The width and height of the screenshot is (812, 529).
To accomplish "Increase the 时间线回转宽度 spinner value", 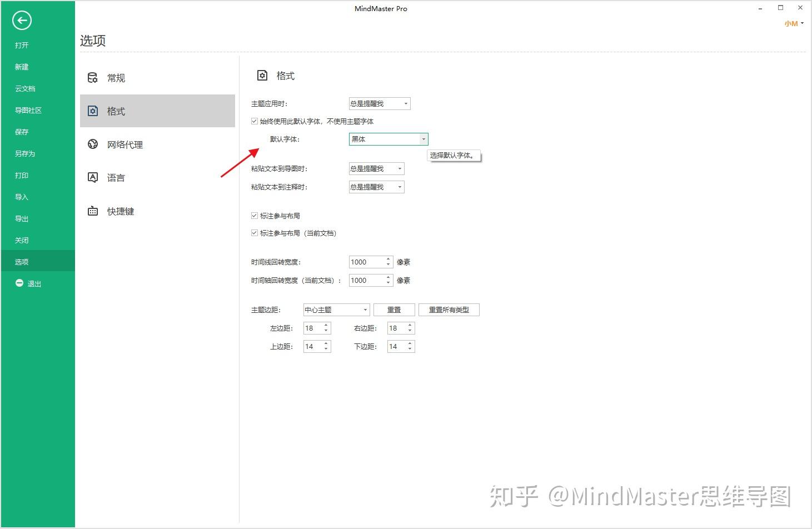I will tap(388, 259).
